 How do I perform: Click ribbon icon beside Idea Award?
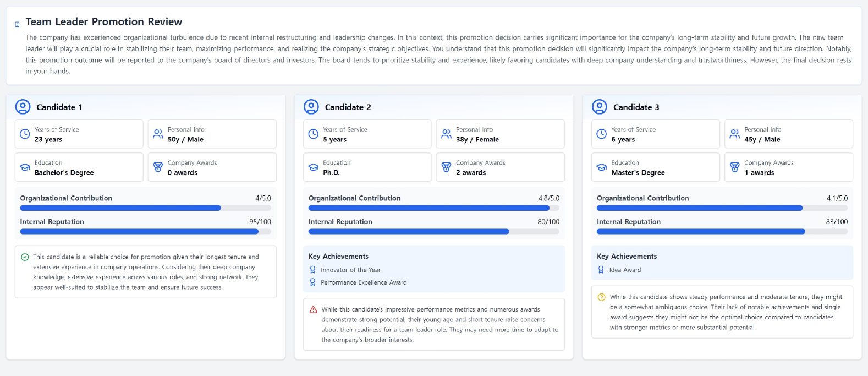(601, 270)
